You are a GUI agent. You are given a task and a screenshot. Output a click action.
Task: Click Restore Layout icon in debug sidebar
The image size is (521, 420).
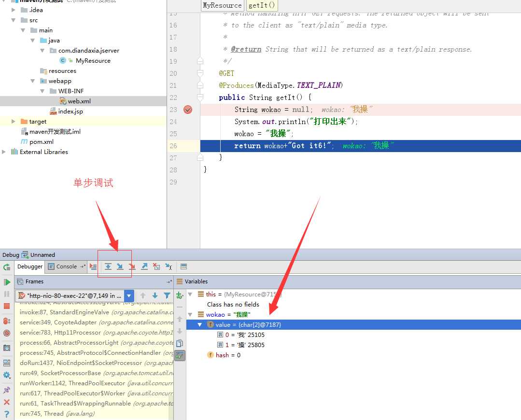7,363
